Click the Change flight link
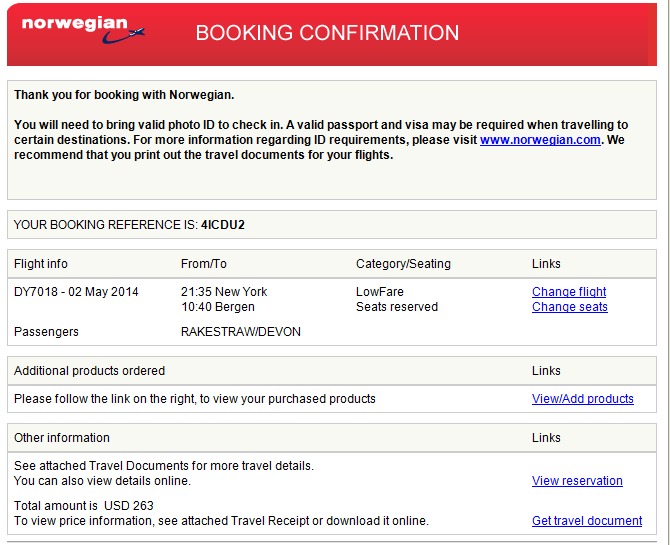This screenshot has width=670, height=545. point(569,292)
